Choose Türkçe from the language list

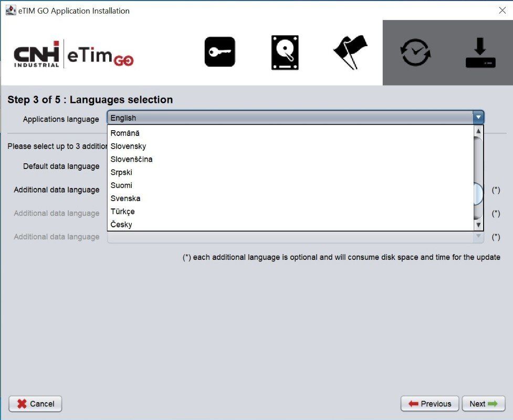(290, 212)
